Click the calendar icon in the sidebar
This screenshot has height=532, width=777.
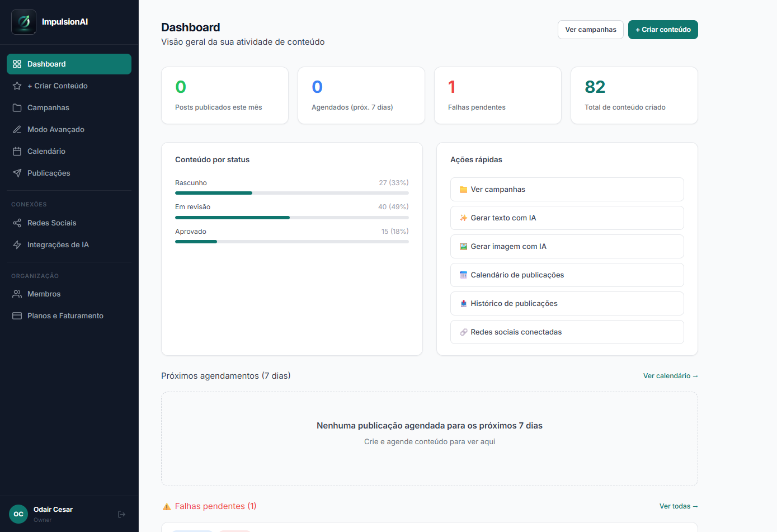[x=17, y=151]
